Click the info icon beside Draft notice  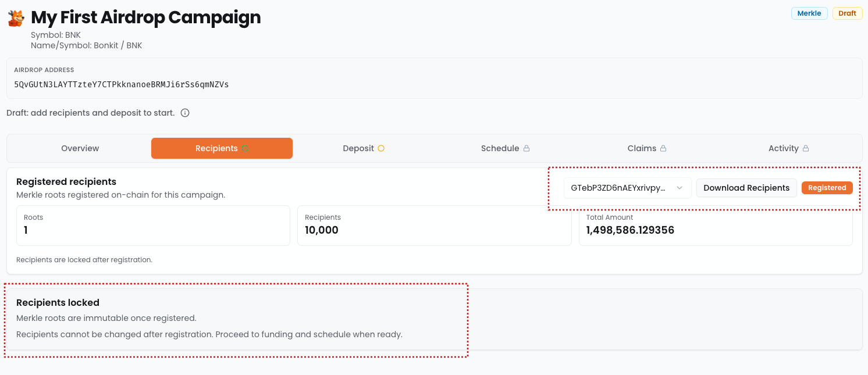[x=185, y=113]
